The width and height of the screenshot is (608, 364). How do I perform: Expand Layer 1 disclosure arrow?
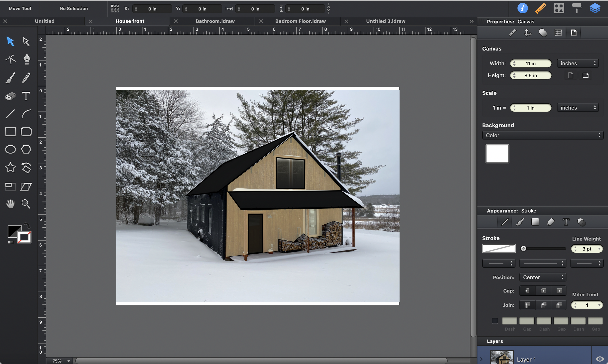482,359
